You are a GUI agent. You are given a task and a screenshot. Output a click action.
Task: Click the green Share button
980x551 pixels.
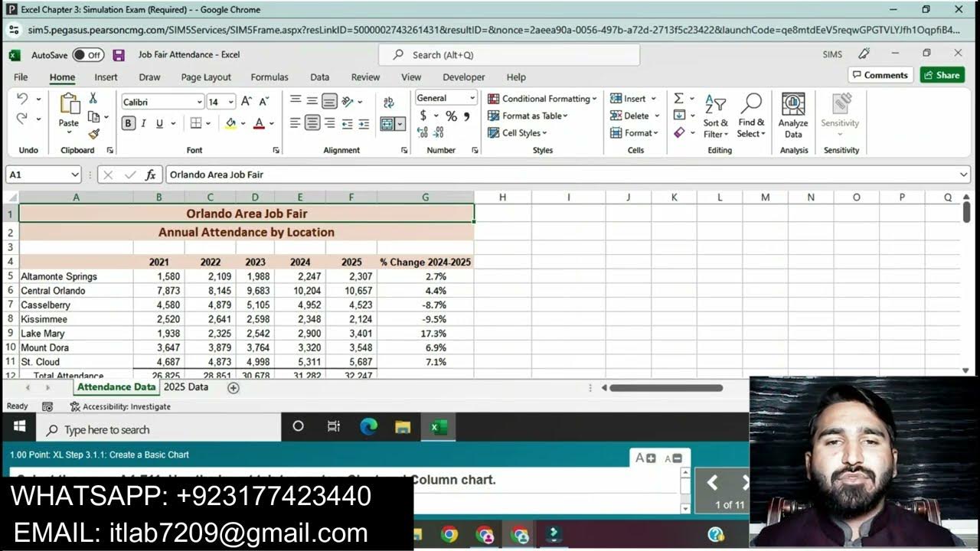point(942,75)
